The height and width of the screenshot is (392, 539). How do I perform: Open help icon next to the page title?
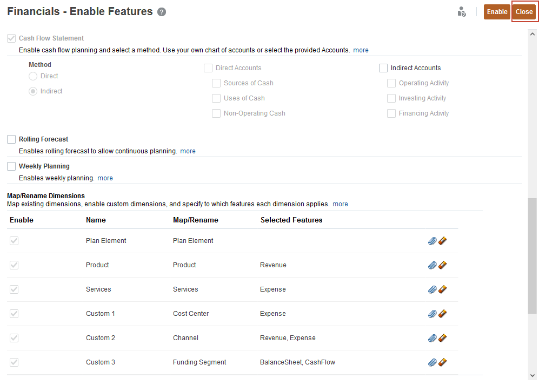coord(161,11)
